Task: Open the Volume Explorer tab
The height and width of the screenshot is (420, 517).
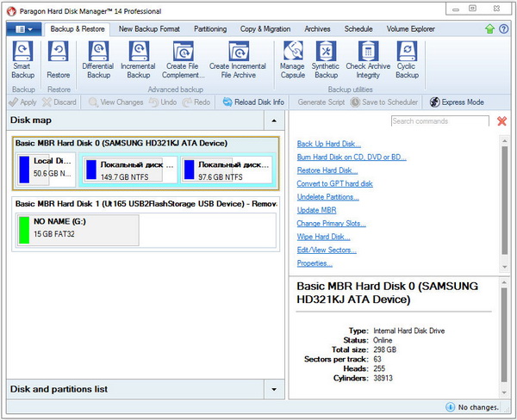Action: pos(413,28)
